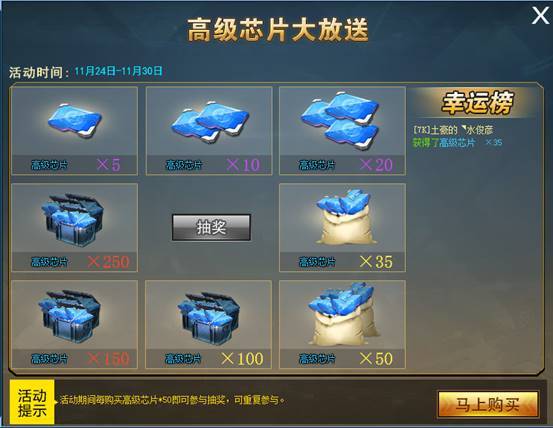The height and width of the screenshot is (428, 553).
Task: Select the chip crate ×150 reward icon
Action: 70,316
